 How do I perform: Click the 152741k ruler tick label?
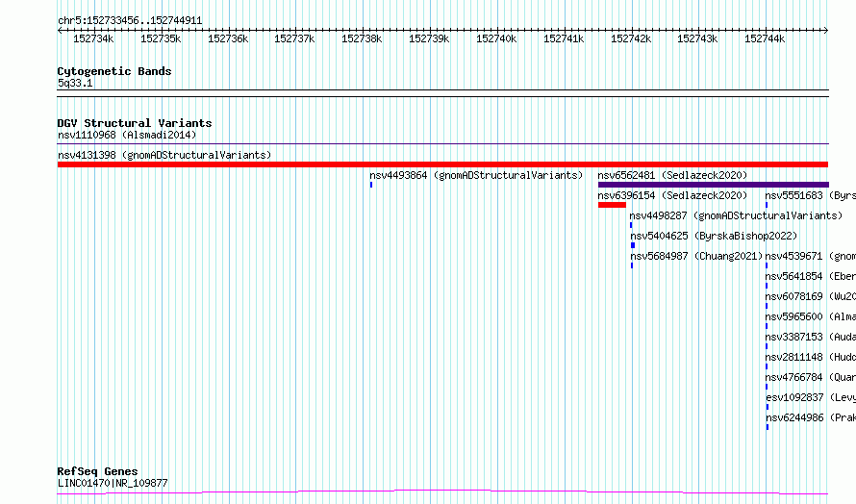564,38
